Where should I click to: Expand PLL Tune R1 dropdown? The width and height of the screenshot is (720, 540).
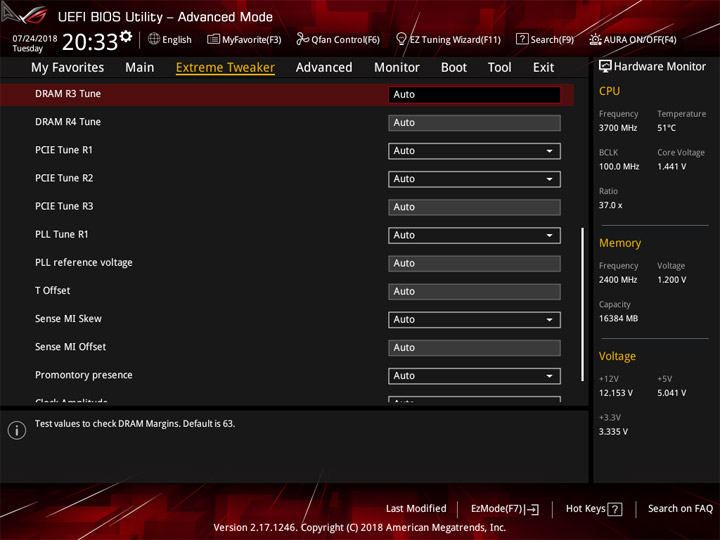[x=474, y=236]
